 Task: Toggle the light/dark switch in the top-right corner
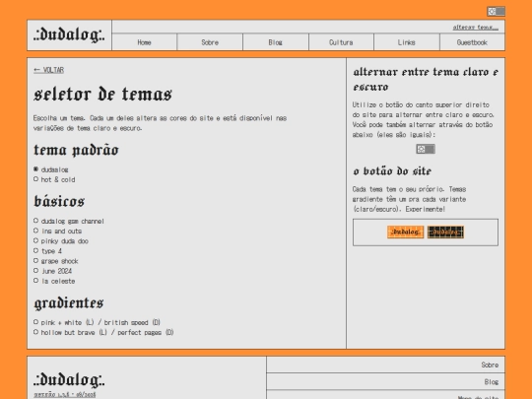(x=496, y=11)
